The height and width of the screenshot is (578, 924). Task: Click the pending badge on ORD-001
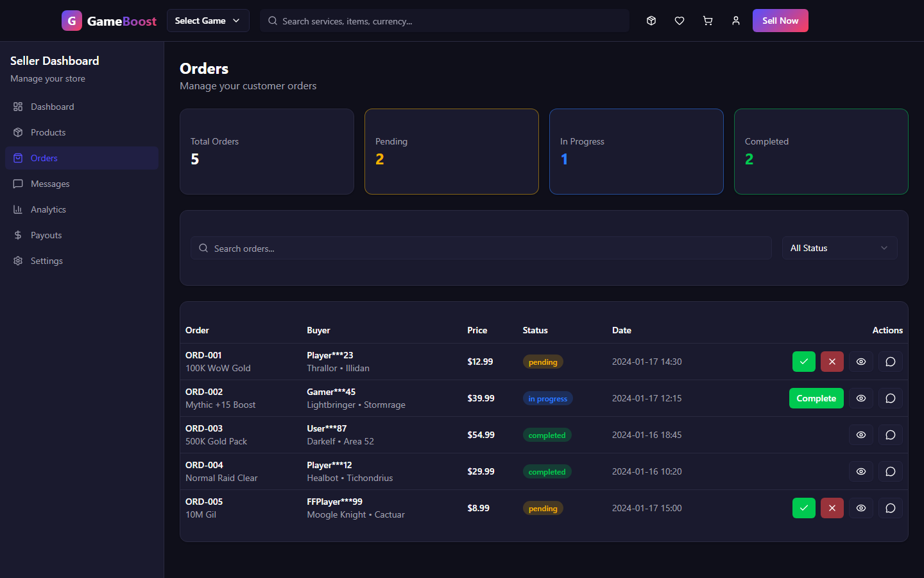543,362
